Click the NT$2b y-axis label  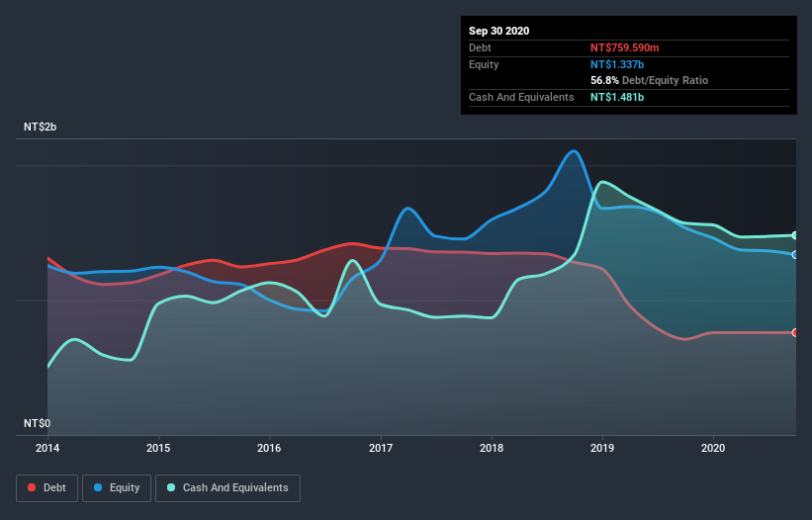(40, 127)
